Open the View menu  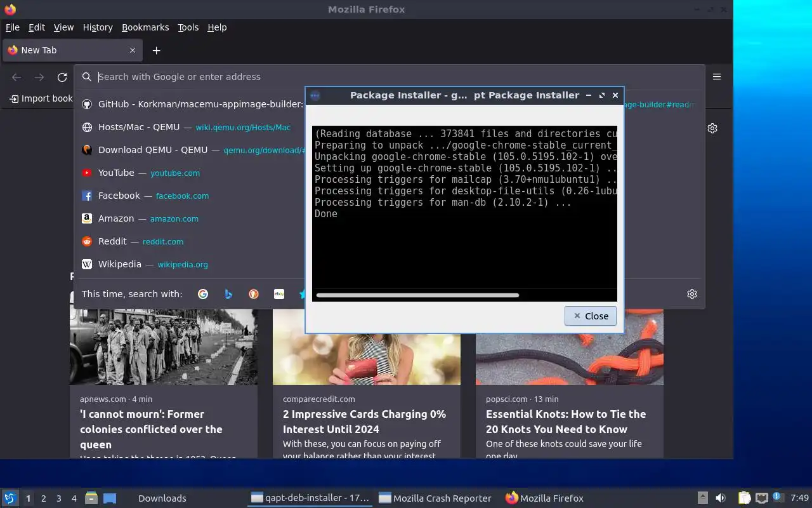[63, 27]
